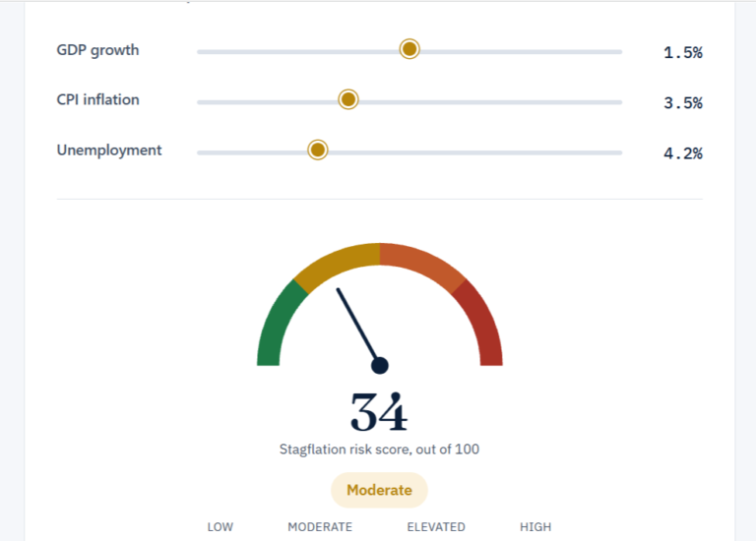This screenshot has height=541, width=756.
Task: Click the MODERATE legend label
Action: pos(320,527)
